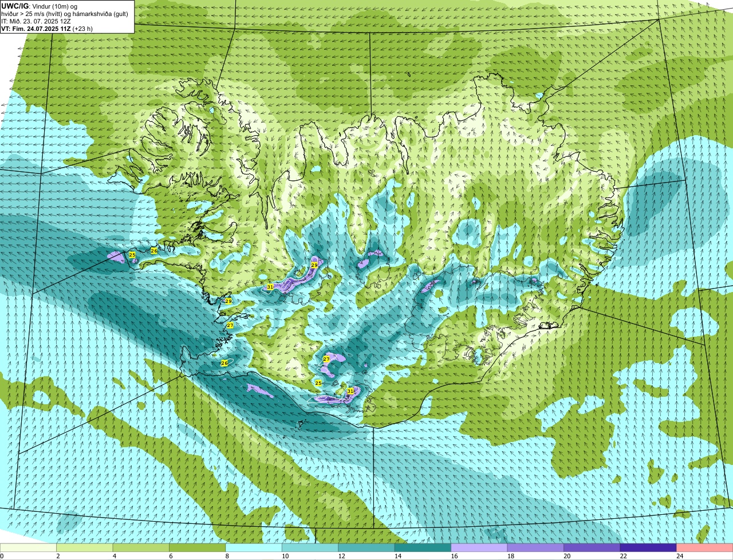Image resolution: width=733 pixels, height=560 pixels.
Task: Select the '8' tick label on the legend
Action: coord(227,556)
